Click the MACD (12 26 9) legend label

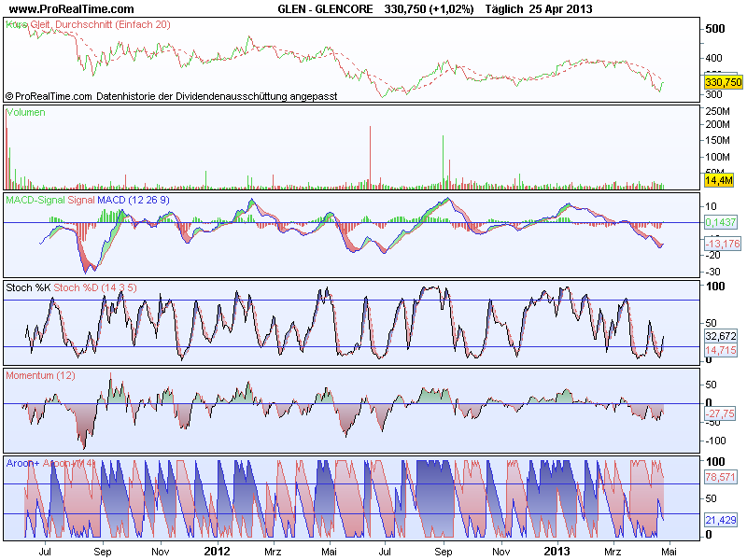point(134,200)
